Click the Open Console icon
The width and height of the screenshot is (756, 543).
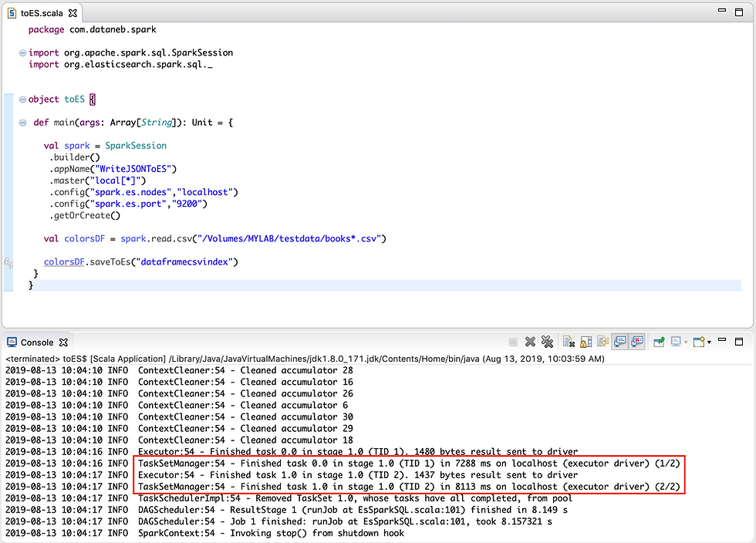pyautogui.click(x=699, y=342)
